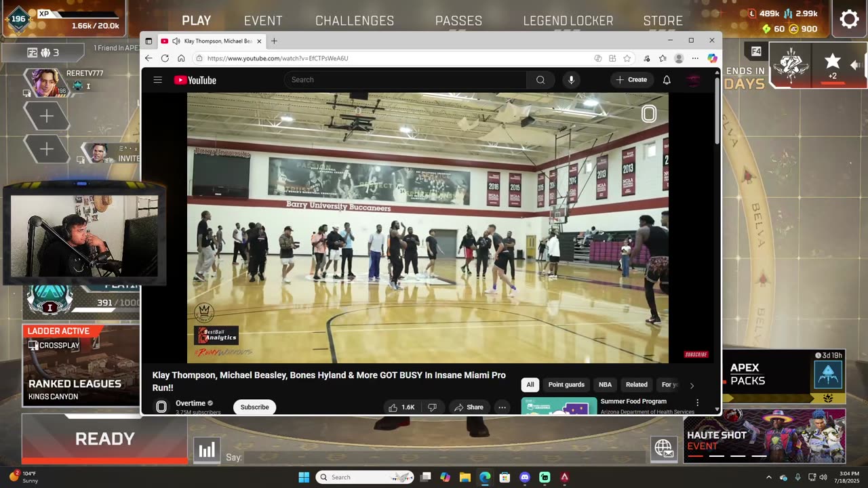The height and width of the screenshot is (488, 868).
Task: Open more actions under the video
Action: click(x=502, y=407)
